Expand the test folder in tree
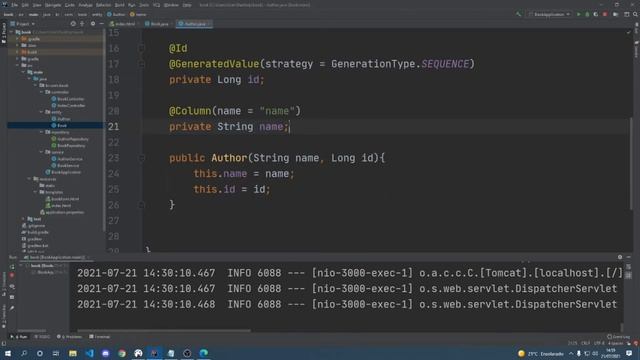 (23, 219)
